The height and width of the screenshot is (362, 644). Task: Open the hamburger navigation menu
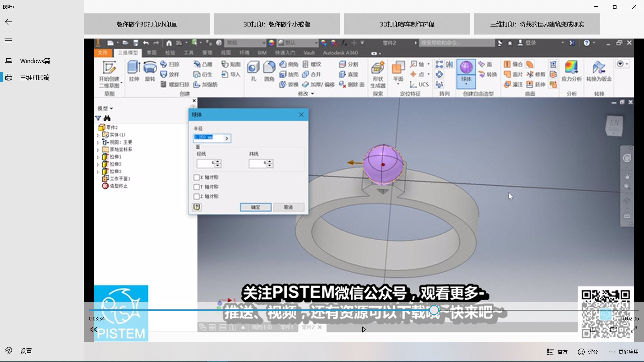click(8, 41)
